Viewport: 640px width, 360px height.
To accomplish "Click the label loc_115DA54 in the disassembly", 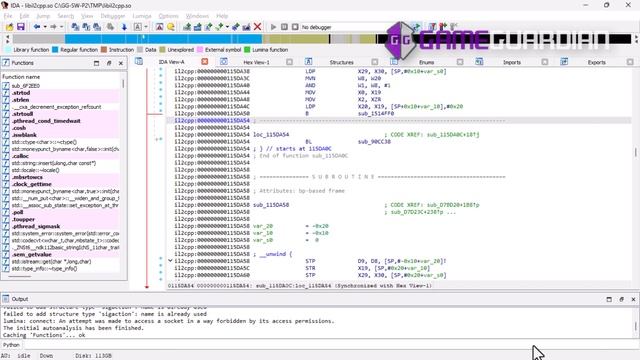I will coord(271,135).
